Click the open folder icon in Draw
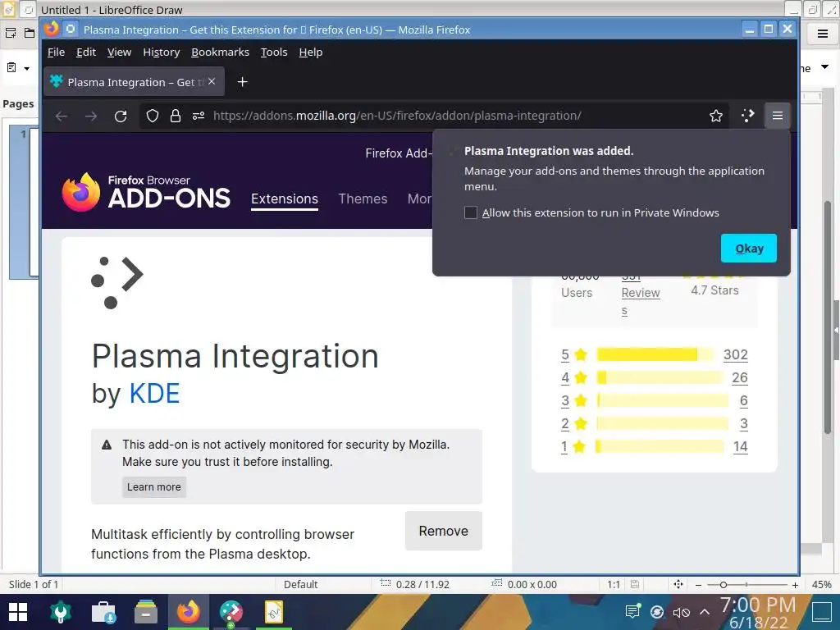 pos(30,33)
